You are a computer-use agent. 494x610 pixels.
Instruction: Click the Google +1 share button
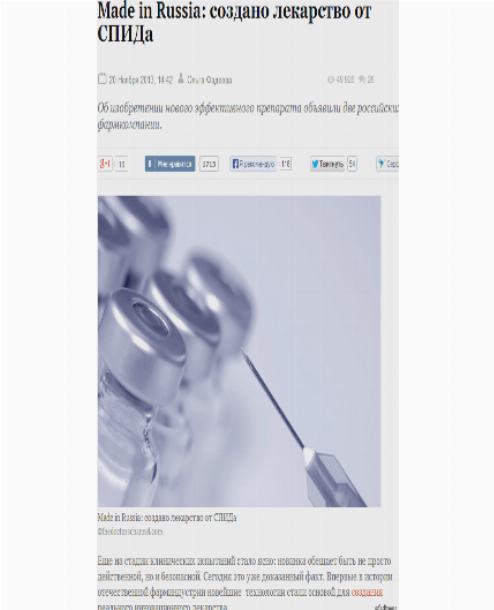tap(105, 164)
